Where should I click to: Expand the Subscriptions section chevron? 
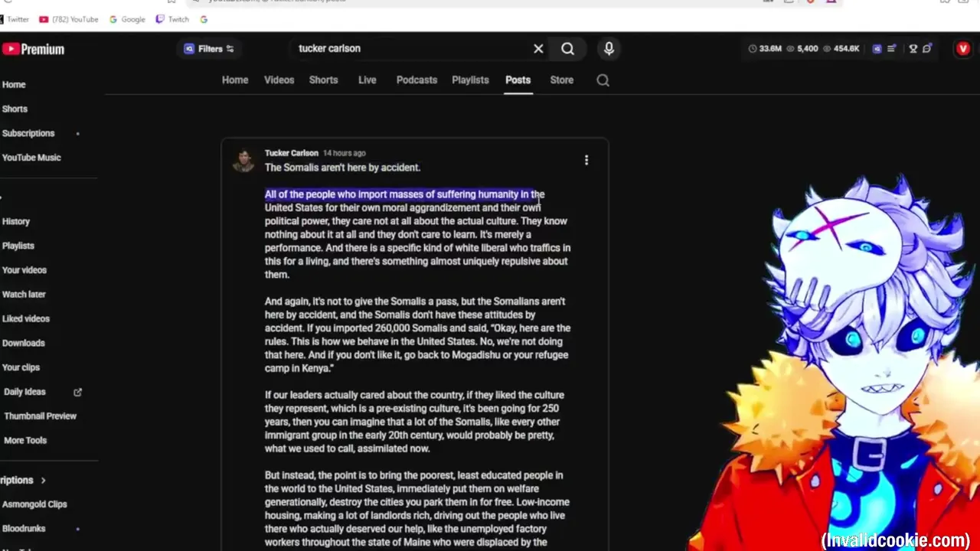point(43,481)
